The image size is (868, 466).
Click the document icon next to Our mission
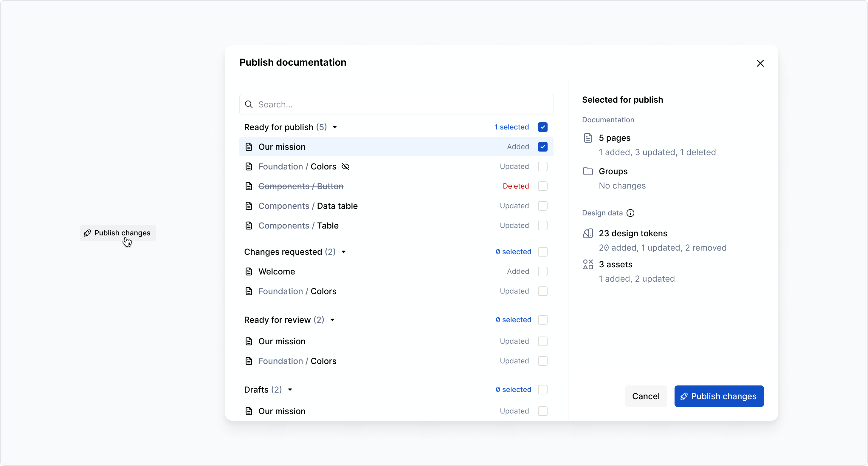[249, 147]
